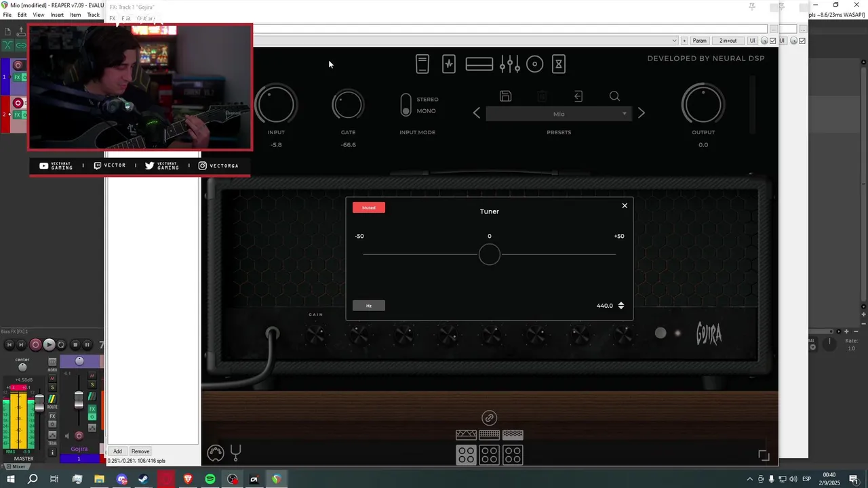Adjust tuner 440.0 reference pitch stepper
This screenshot has height=488, width=868.
(620, 306)
